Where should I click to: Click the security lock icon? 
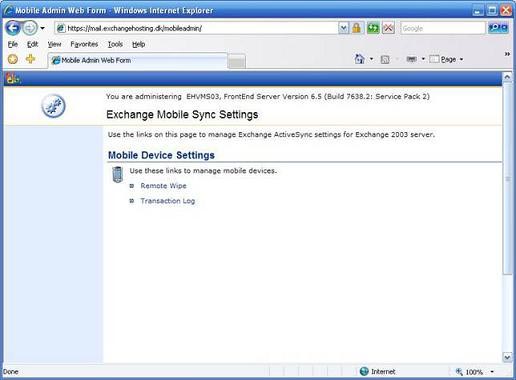[356, 28]
